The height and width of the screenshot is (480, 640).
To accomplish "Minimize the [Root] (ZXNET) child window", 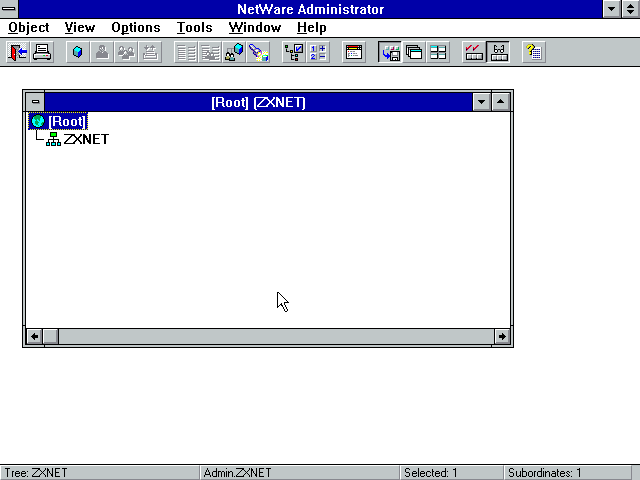I will pyautogui.click(x=482, y=102).
